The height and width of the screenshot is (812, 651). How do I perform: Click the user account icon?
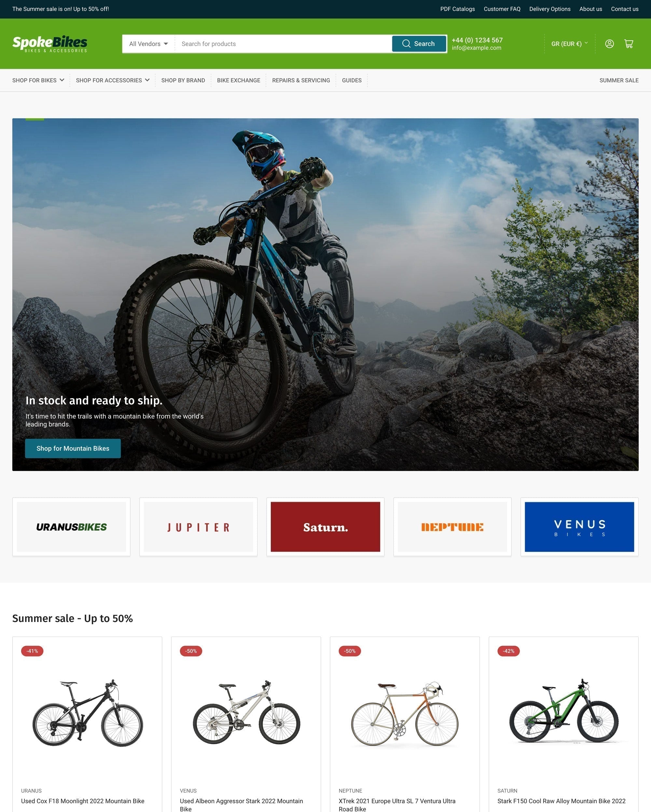point(609,43)
